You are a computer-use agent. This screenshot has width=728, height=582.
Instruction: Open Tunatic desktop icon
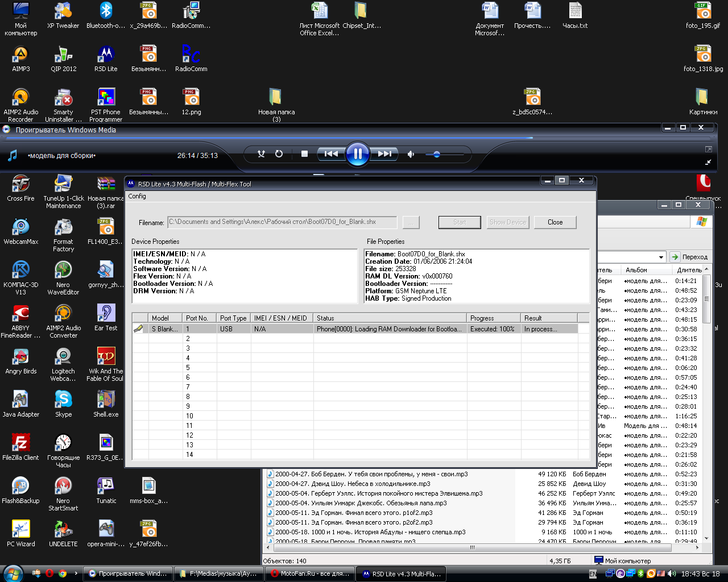(x=106, y=490)
